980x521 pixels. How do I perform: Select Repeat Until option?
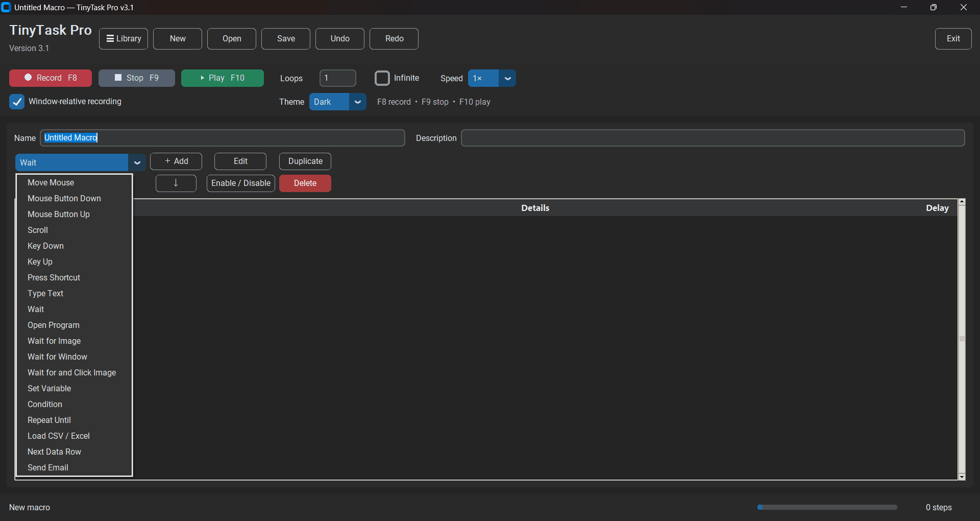pyautogui.click(x=75, y=420)
